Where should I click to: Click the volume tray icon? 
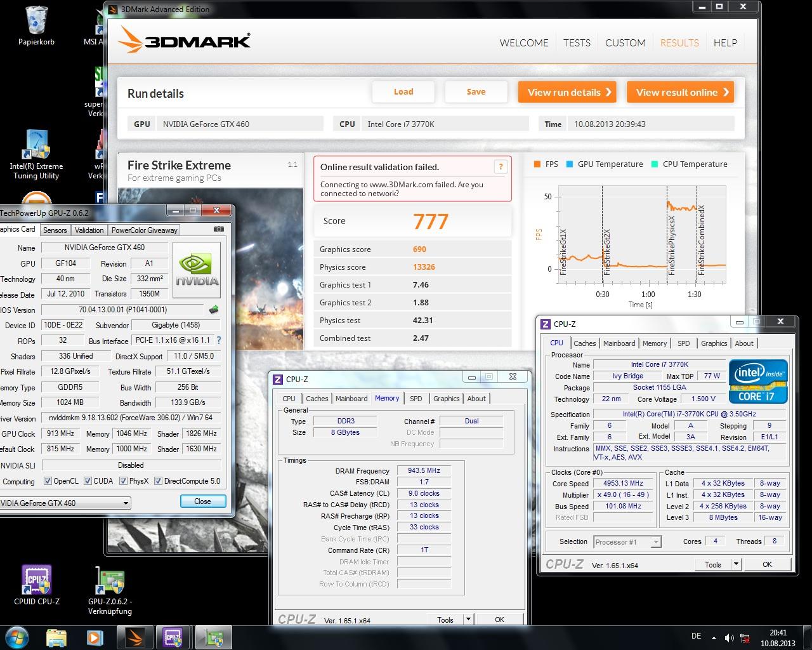pos(730,637)
